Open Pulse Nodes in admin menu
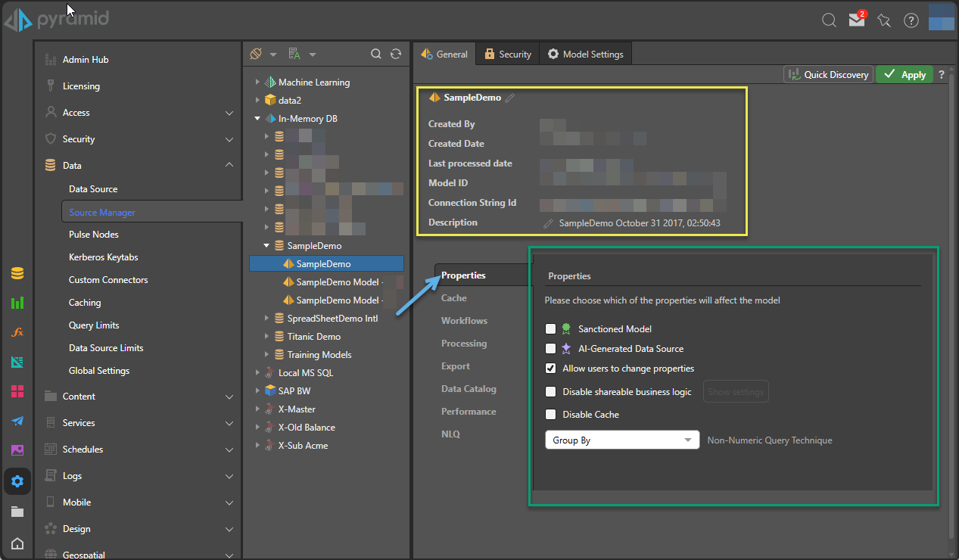The width and height of the screenshot is (959, 560). 94,235
